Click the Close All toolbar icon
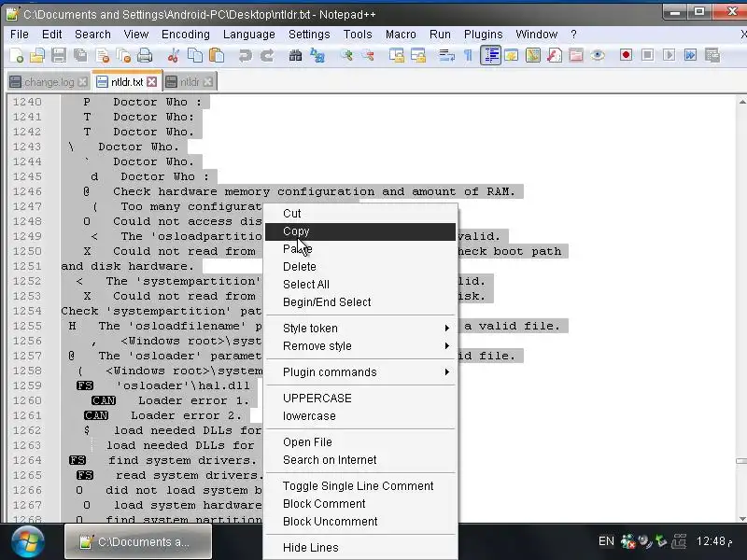This screenshot has width=747, height=560. coord(123,56)
